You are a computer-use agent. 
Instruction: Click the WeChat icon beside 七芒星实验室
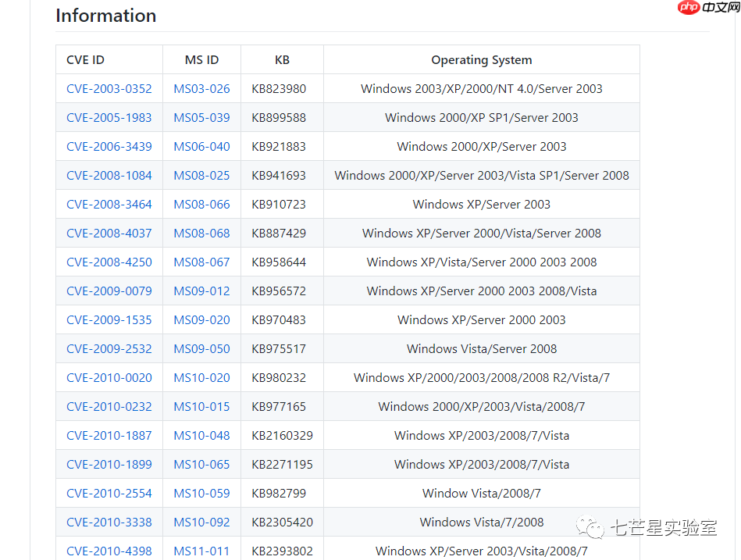click(590, 529)
